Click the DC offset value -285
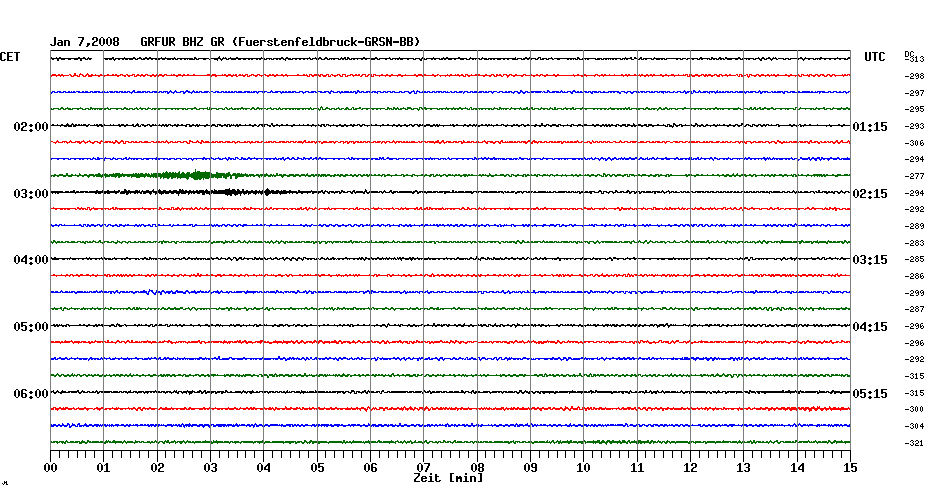 tap(915, 260)
